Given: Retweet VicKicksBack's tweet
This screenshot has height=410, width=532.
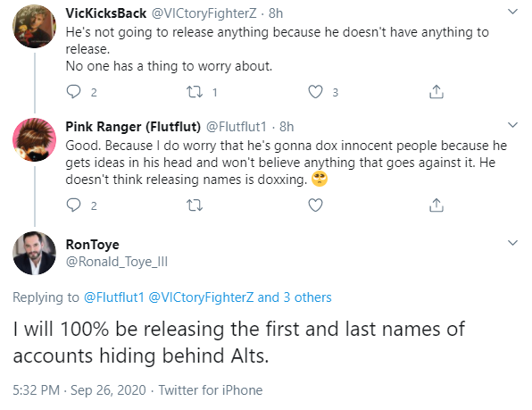Looking at the screenshot, I should (195, 92).
